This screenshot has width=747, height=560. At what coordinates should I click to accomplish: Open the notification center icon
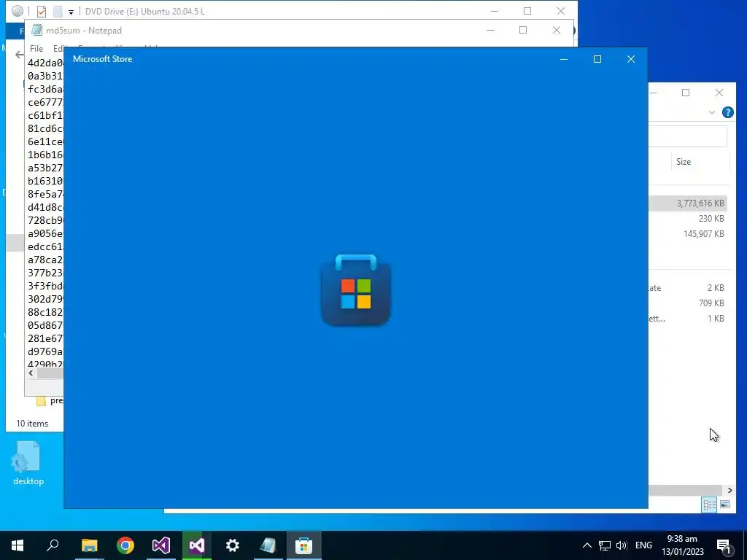click(x=724, y=545)
